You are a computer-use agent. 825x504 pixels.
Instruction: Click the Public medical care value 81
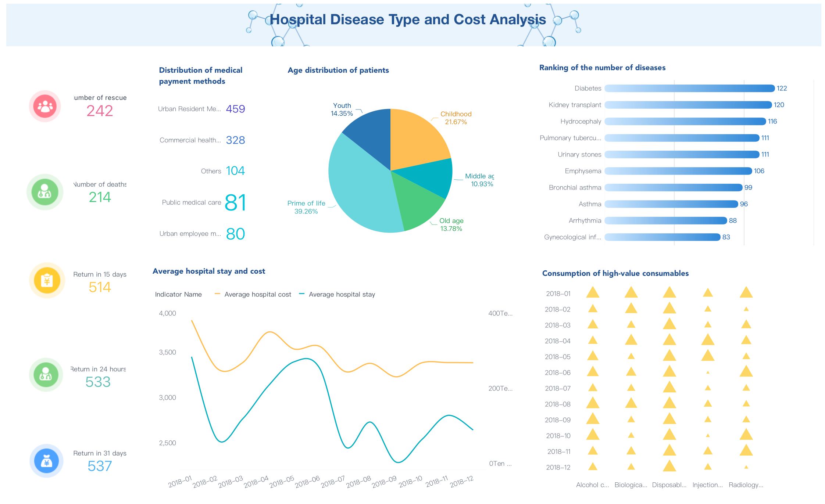tap(235, 202)
